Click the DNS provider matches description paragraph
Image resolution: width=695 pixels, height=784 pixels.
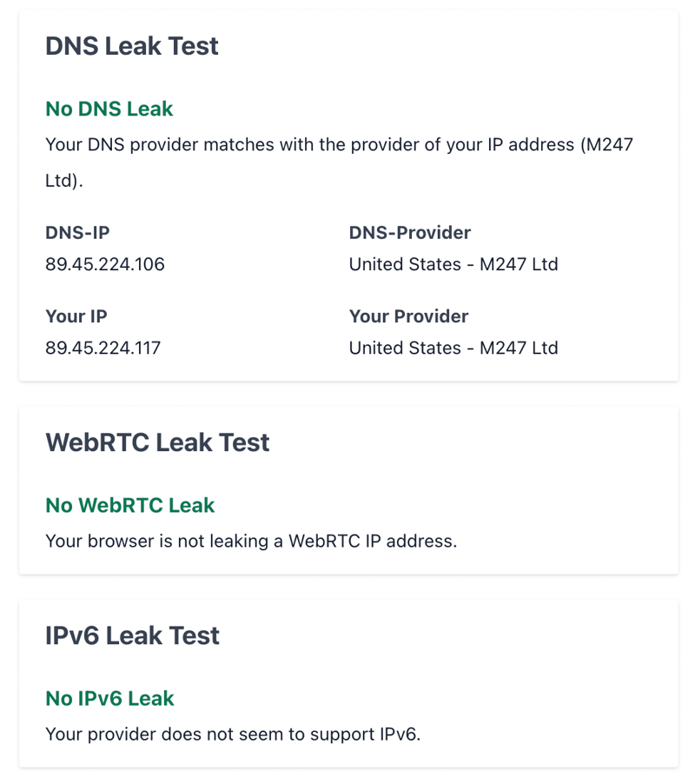(340, 163)
